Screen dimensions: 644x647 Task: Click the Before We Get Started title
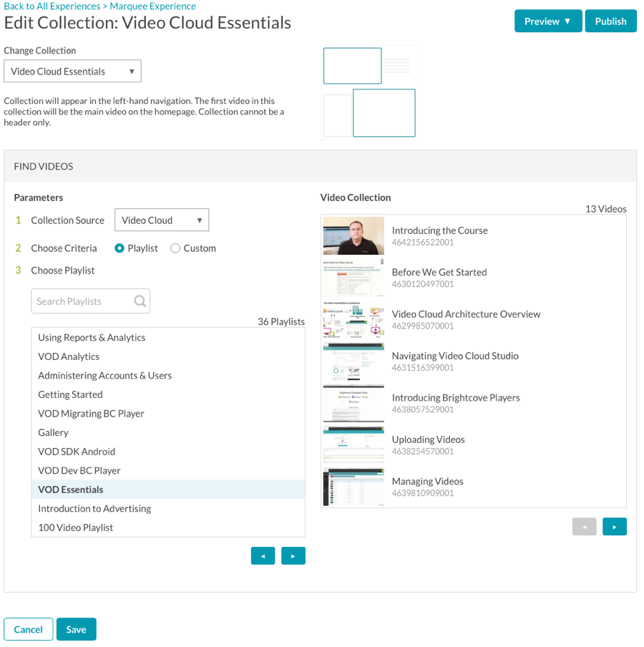click(x=439, y=273)
